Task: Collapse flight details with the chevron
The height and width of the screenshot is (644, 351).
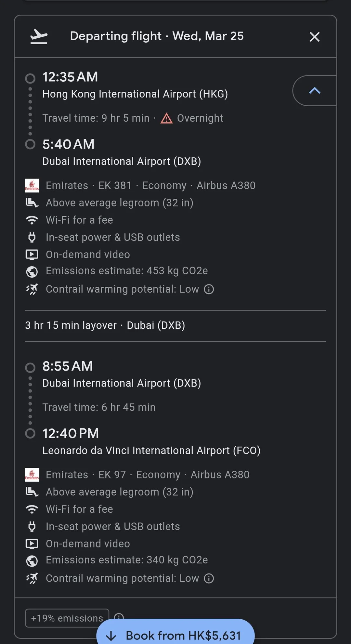Action: point(314,91)
